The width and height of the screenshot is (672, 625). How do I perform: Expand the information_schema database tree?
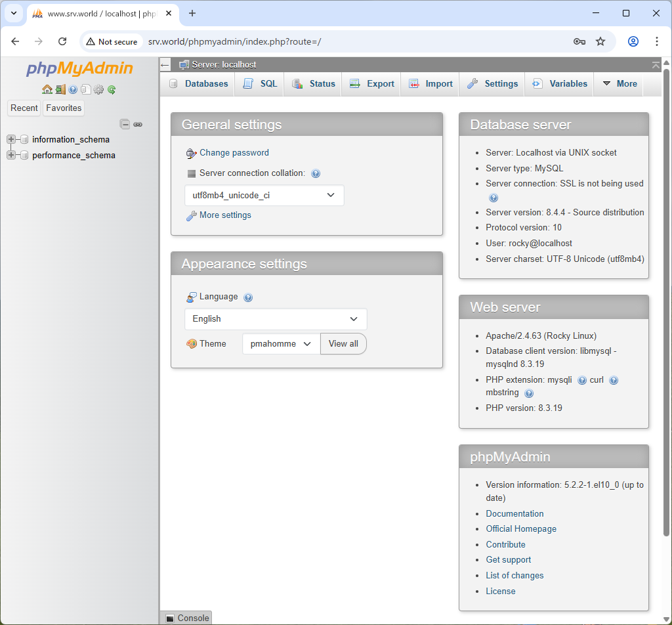tap(10, 139)
